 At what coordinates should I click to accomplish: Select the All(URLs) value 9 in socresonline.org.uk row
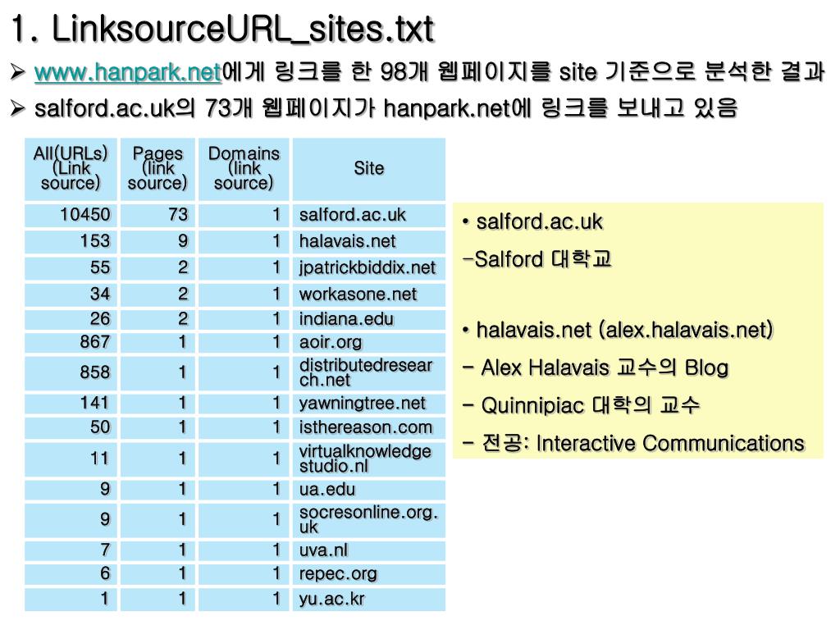[x=105, y=519]
